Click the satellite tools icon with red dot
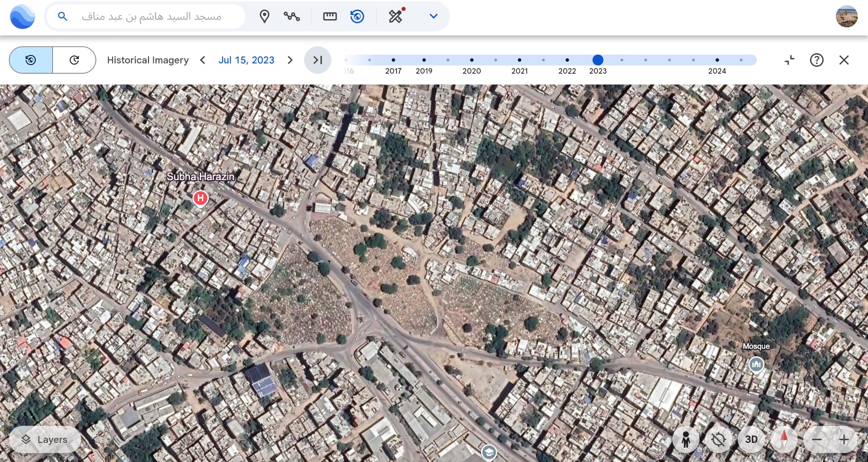This screenshot has height=462, width=868. coord(396,16)
